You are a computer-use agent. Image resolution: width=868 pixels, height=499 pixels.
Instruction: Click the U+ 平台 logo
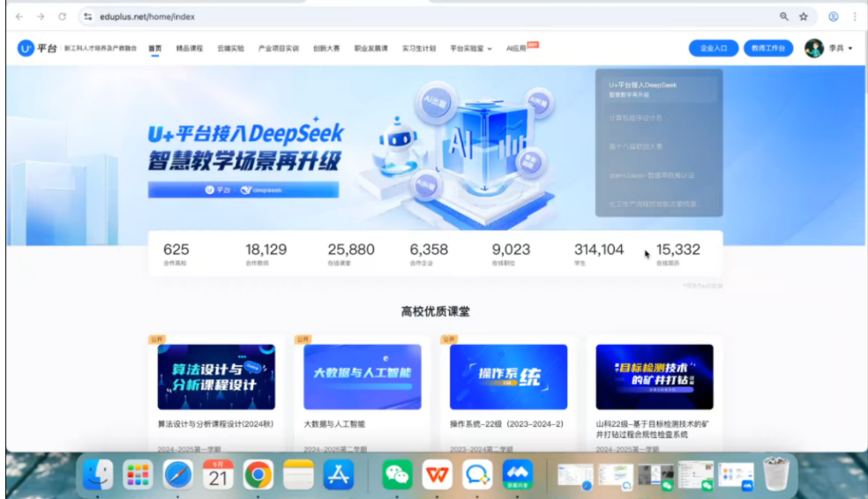[36, 48]
